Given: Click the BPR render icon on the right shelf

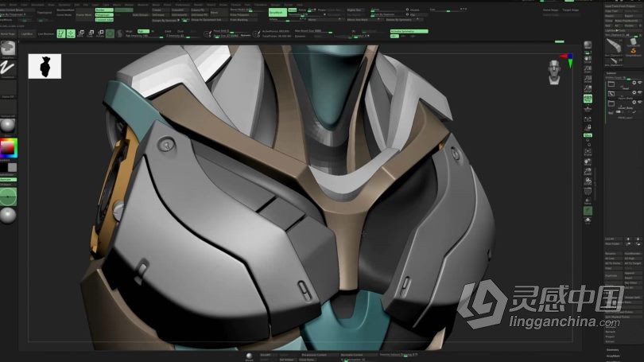Looking at the screenshot, I should click(588, 45).
